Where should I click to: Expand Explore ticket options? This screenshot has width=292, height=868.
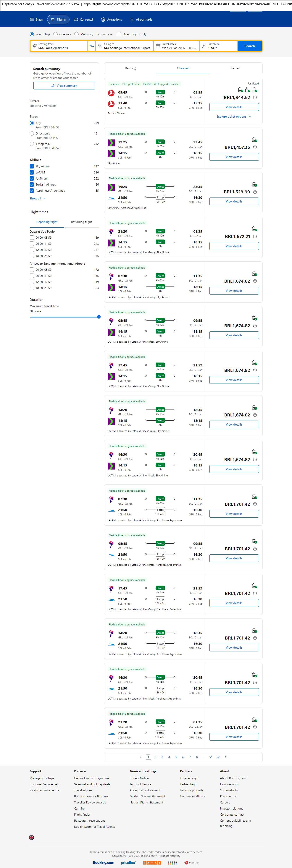(234, 117)
